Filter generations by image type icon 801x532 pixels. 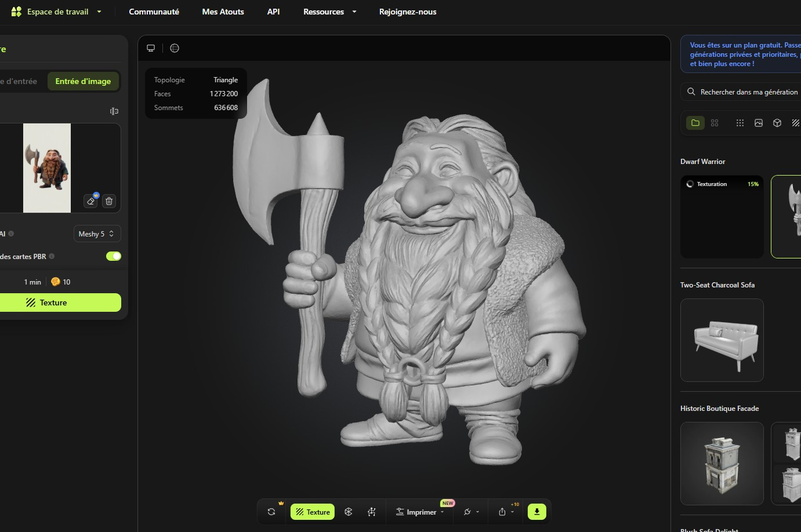[x=758, y=123]
